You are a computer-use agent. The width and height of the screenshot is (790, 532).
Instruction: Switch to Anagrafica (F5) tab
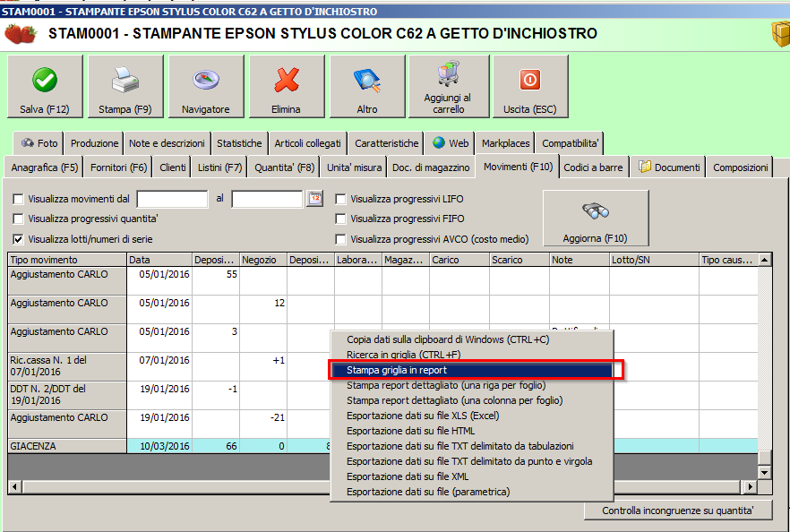(45, 167)
